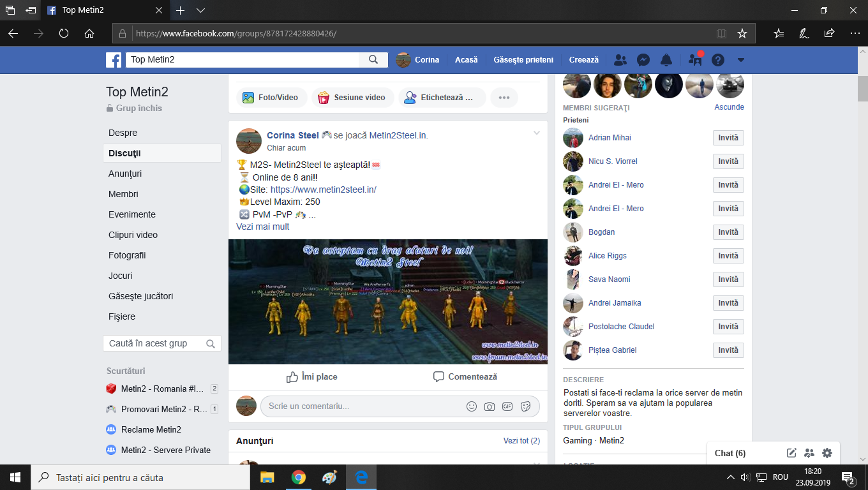The image size is (868, 490).
Task: Click the search magnifier button in Facebook bar
Action: pos(373,60)
